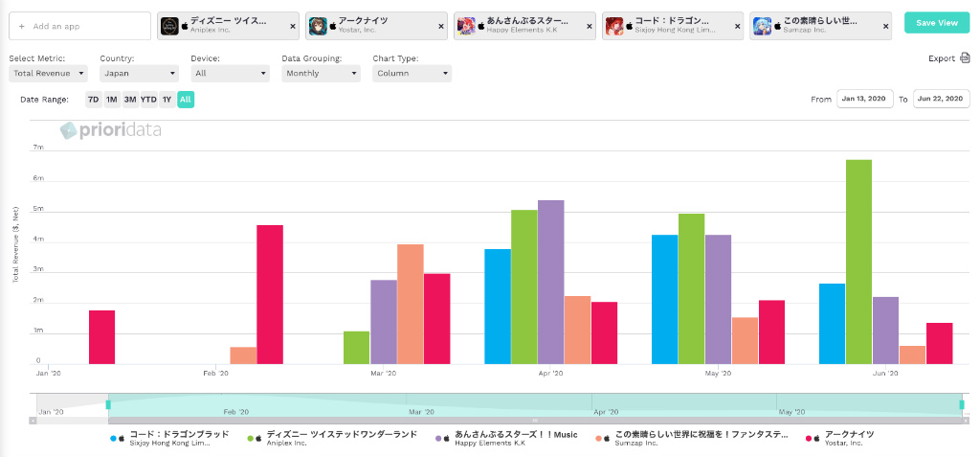The image size is (980, 457).
Task: Click the tall pink February bar
Action: pos(270,294)
